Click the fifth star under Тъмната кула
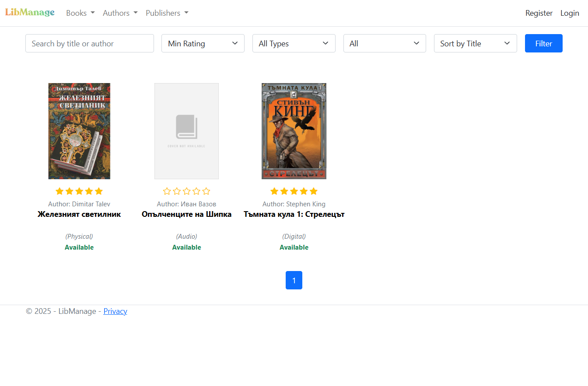 314,191
